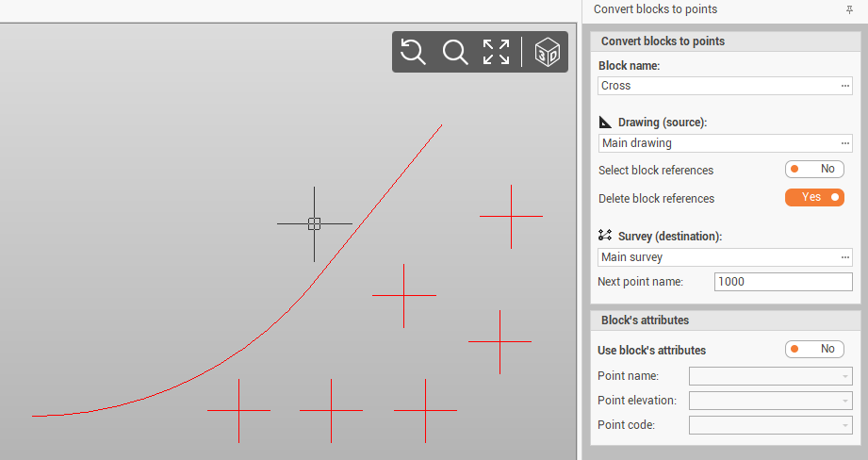Browse Main survey destination with ellipsis
Image resolution: width=868 pixels, height=460 pixels.
pos(845,257)
